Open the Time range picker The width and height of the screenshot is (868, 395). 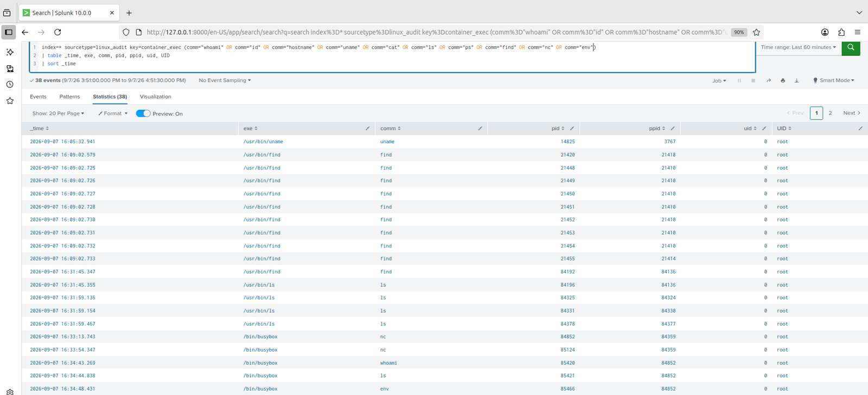(x=798, y=47)
